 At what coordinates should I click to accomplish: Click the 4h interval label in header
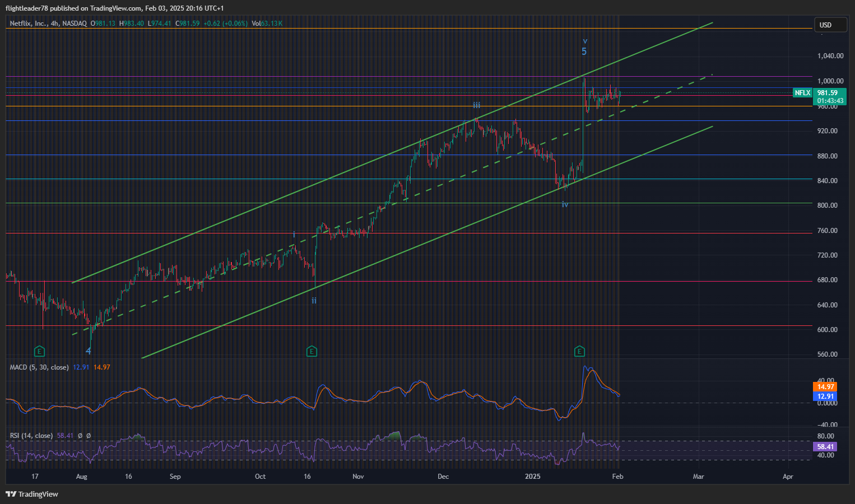click(54, 24)
